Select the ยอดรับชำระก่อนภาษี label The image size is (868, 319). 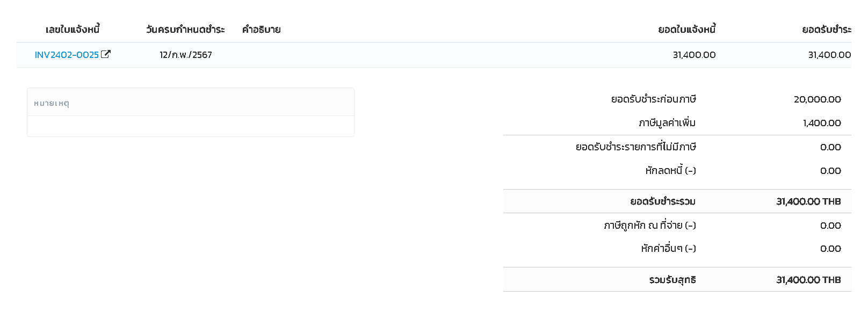pos(653,99)
